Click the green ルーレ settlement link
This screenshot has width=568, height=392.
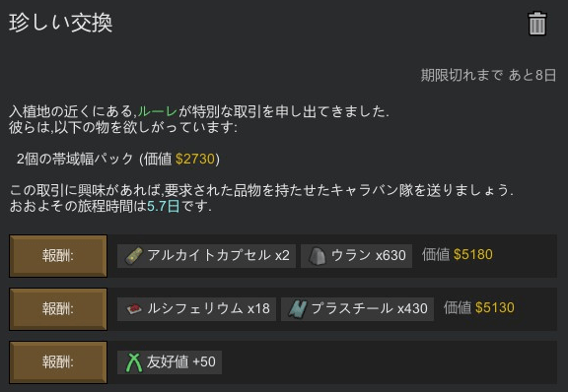pyautogui.click(x=157, y=111)
